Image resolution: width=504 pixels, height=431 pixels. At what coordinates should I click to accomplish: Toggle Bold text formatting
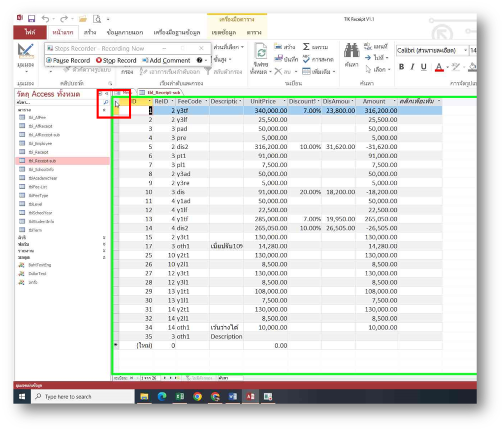point(401,67)
